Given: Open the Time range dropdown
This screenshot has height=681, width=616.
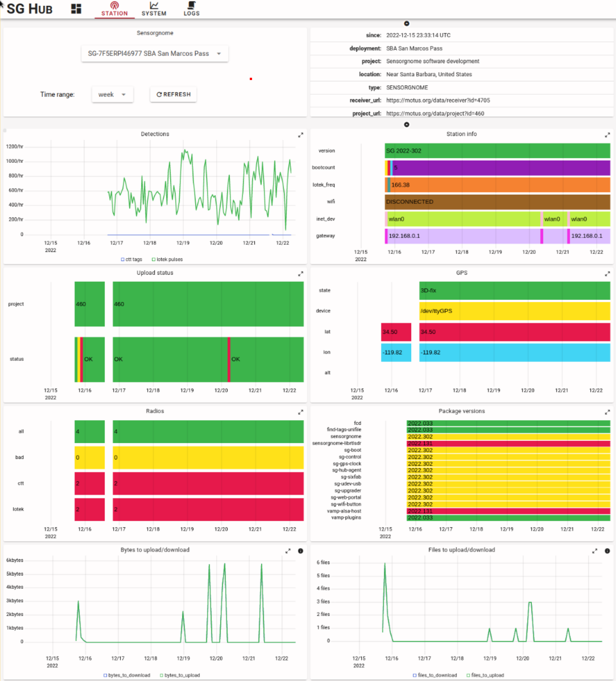Looking at the screenshot, I should coord(112,95).
